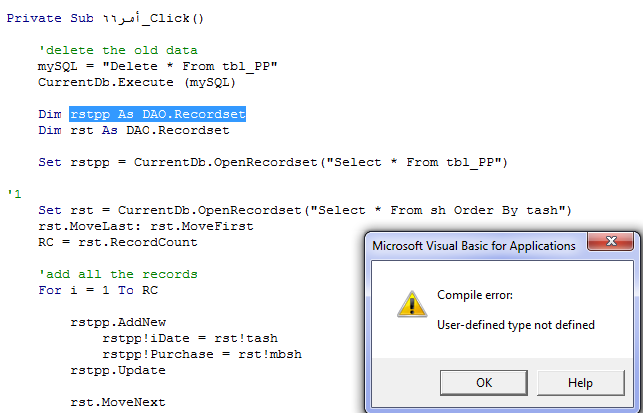The width and height of the screenshot is (643, 414).
Task: Click the mySQL Delete From tbl_PP line
Action: (x=157, y=66)
